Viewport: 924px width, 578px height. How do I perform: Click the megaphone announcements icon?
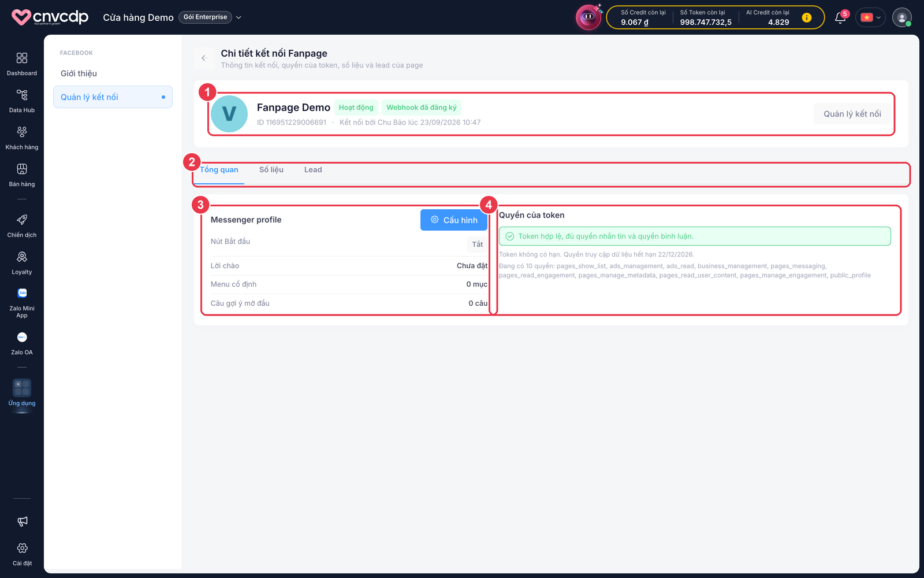(x=22, y=521)
